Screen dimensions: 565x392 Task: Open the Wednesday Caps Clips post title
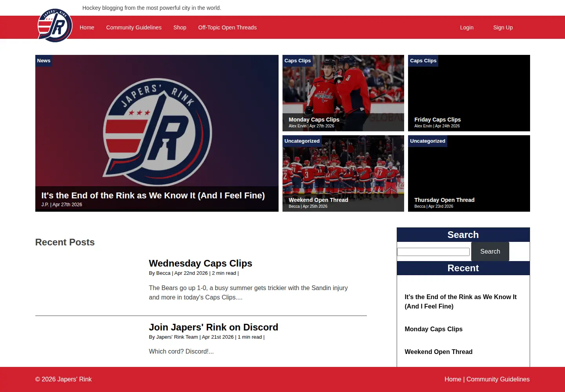click(x=200, y=263)
